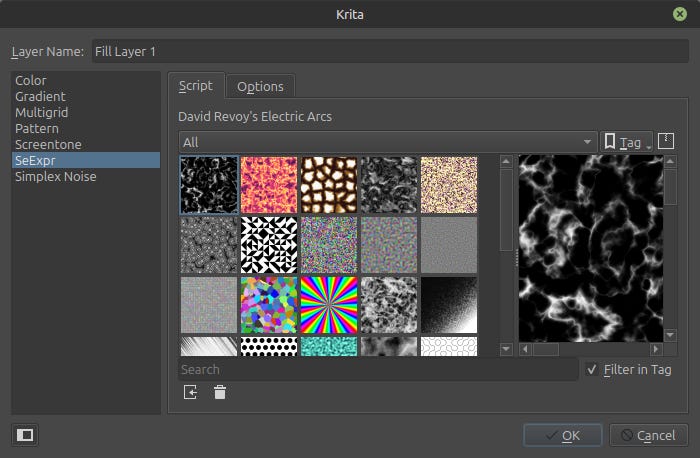Select the teal blobs preset
Image resolution: width=700 pixels, height=458 pixels.
coord(329,346)
